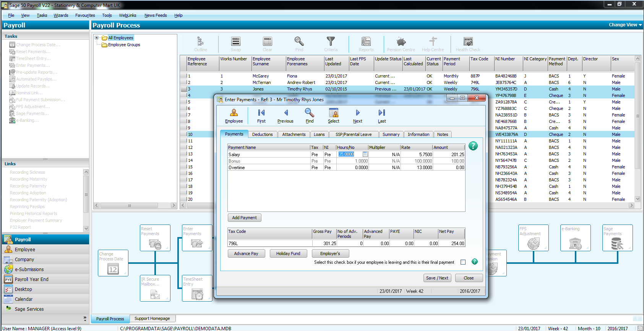
Task: Click the e-Banking process icon
Action: coord(575,238)
